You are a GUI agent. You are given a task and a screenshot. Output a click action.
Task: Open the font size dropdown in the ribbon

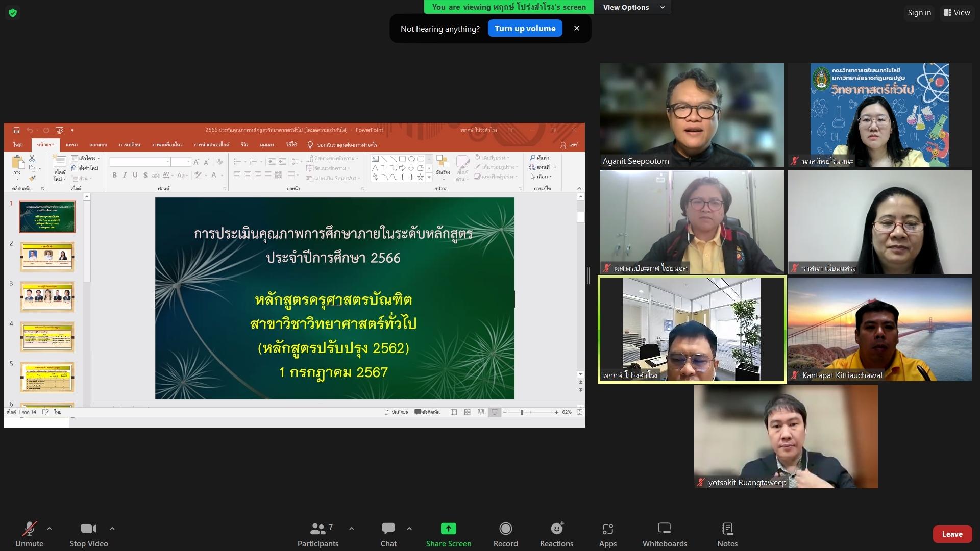(182, 162)
